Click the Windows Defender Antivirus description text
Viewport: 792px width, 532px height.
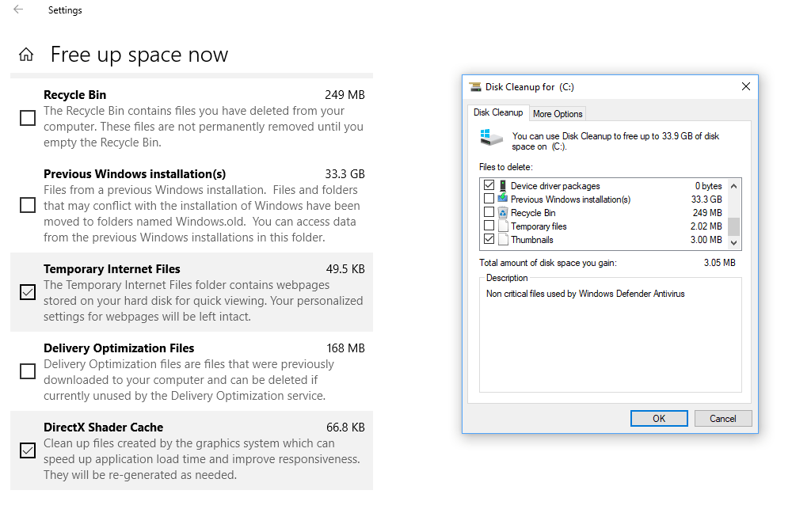tap(585, 294)
